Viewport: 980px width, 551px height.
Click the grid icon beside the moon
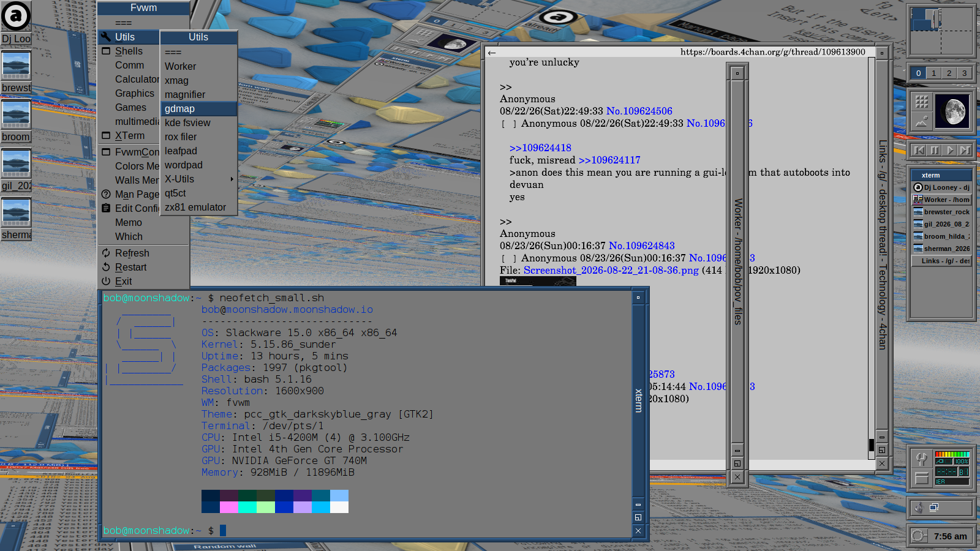[x=922, y=102]
